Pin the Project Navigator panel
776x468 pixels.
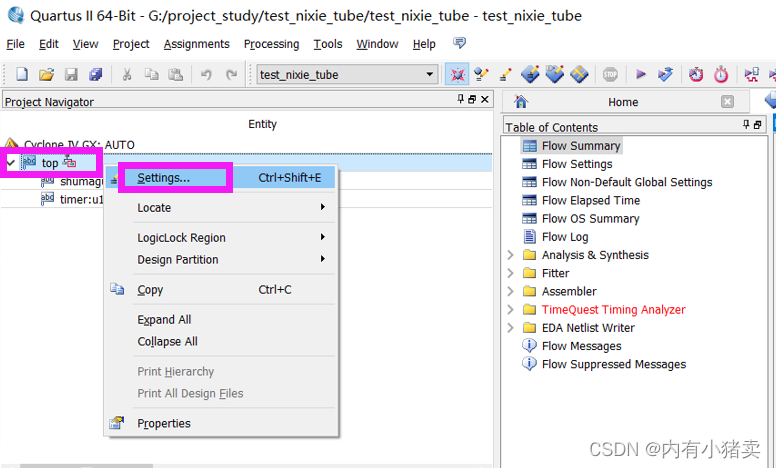click(x=461, y=99)
